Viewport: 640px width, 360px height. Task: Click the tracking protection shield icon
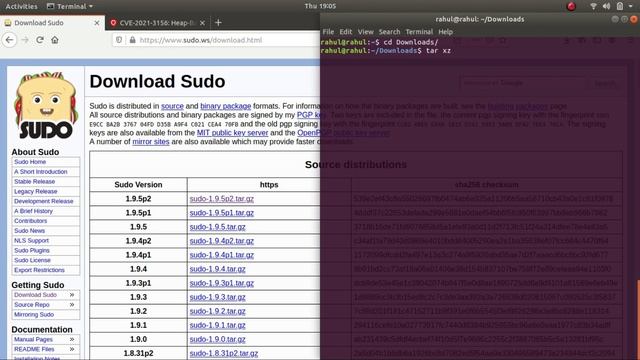(x=119, y=40)
